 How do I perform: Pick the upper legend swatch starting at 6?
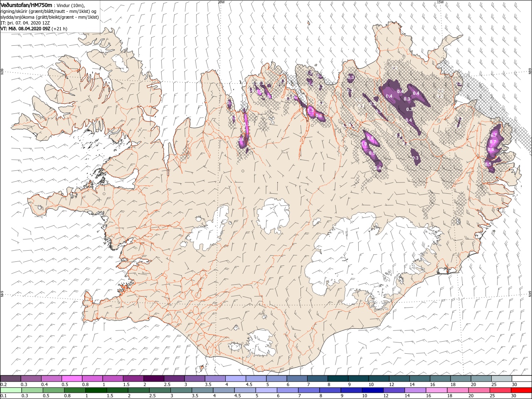click(297, 379)
